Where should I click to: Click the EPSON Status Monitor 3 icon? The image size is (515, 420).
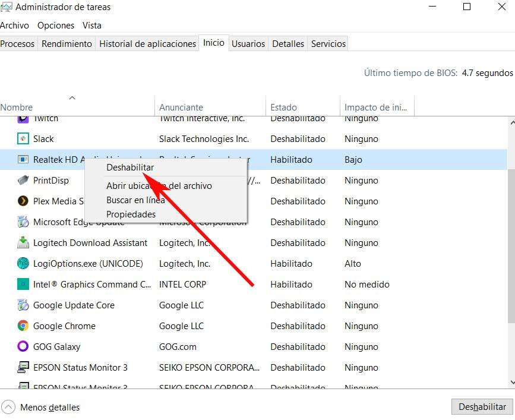tap(23, 367)
